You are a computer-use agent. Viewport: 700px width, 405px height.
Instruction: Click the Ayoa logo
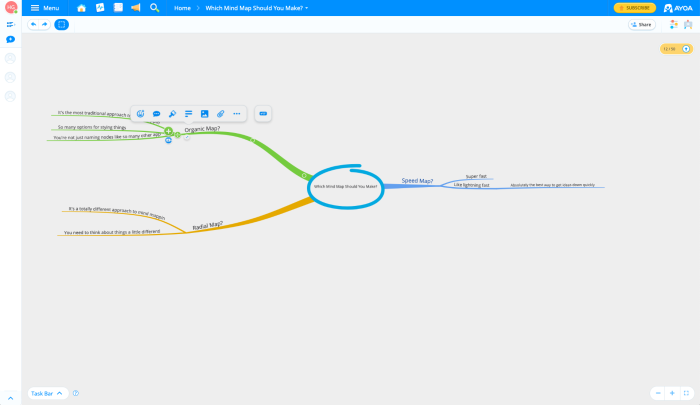(678, 8)
